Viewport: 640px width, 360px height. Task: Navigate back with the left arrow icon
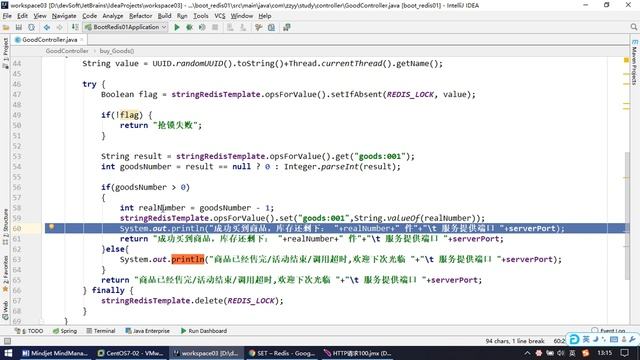click(47, 27)
